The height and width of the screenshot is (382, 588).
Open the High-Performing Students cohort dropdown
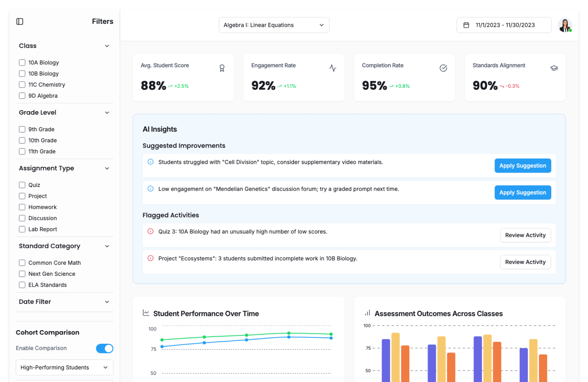[64, 367]
